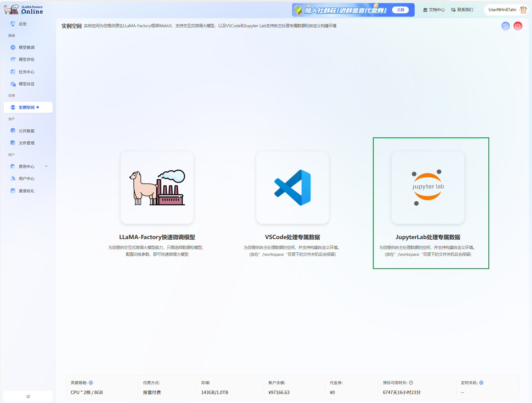Click the 进群 button in banner

coord(400,10)
